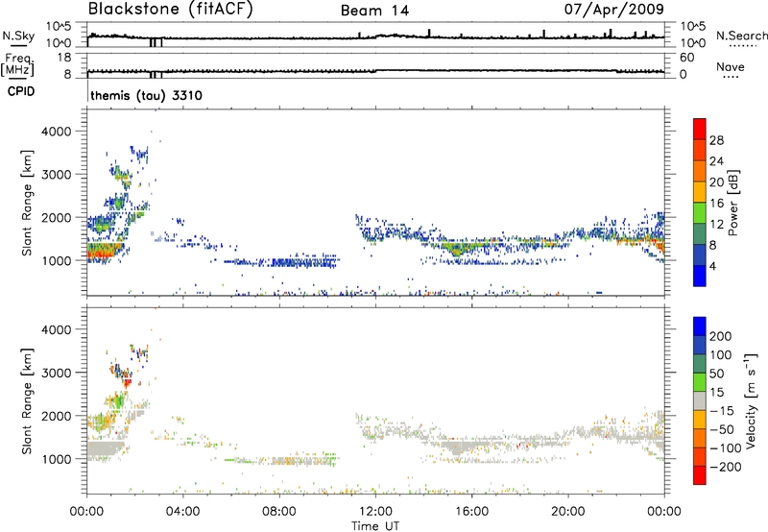The width and height of the screenshot is (768, 532).
Task: Click the "Power [dB]" color bar label
Action: pos(732,203)
